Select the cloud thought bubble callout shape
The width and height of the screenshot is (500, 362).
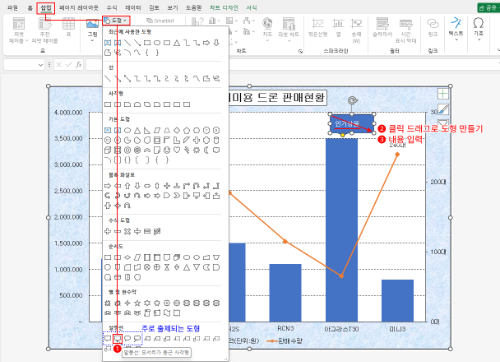click(137, 339)
